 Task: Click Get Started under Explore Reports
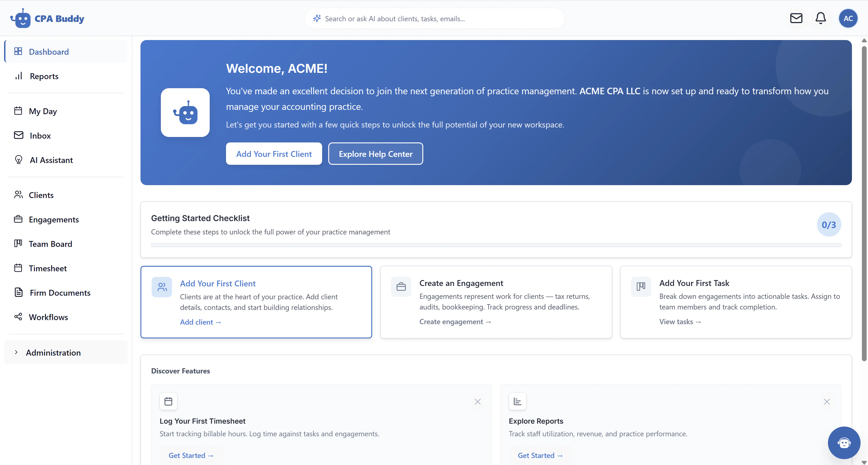coord(540,455)
